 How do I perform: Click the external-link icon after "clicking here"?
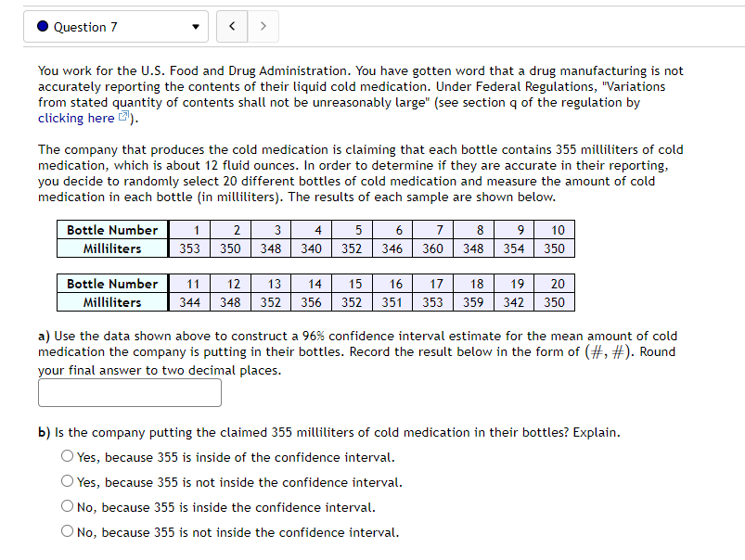123,117
